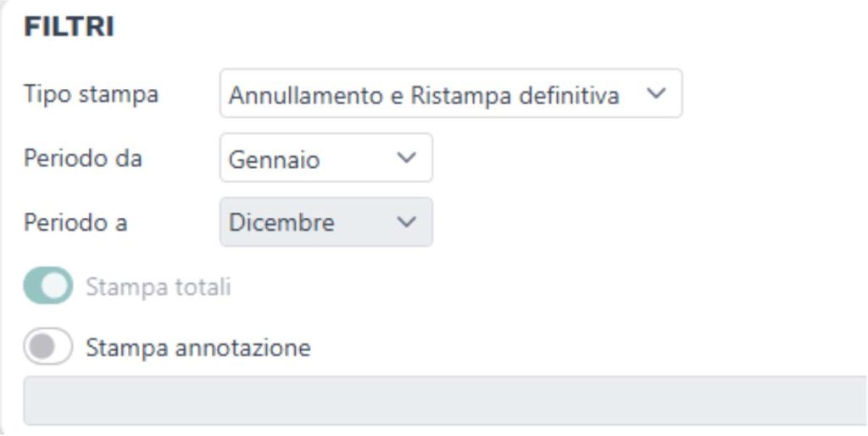The width and height of the screenshot is (868, 436).
Task: Click the Dicembre value text
Action: click(281, 223)
